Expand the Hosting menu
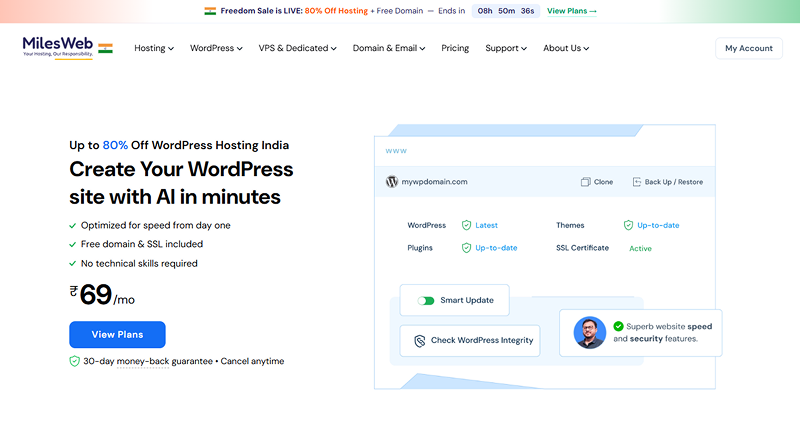This screenshot has width=800, height=445. [154, 48]
